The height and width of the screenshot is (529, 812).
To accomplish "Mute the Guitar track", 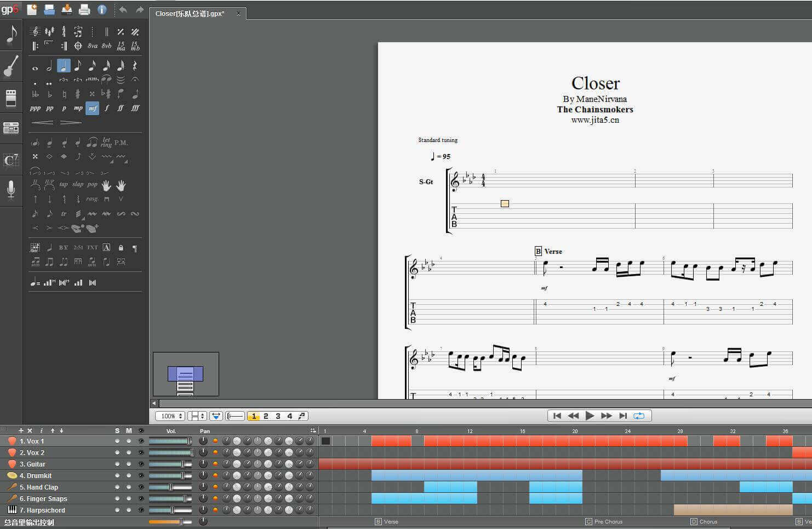I will (x=129, y=464).
